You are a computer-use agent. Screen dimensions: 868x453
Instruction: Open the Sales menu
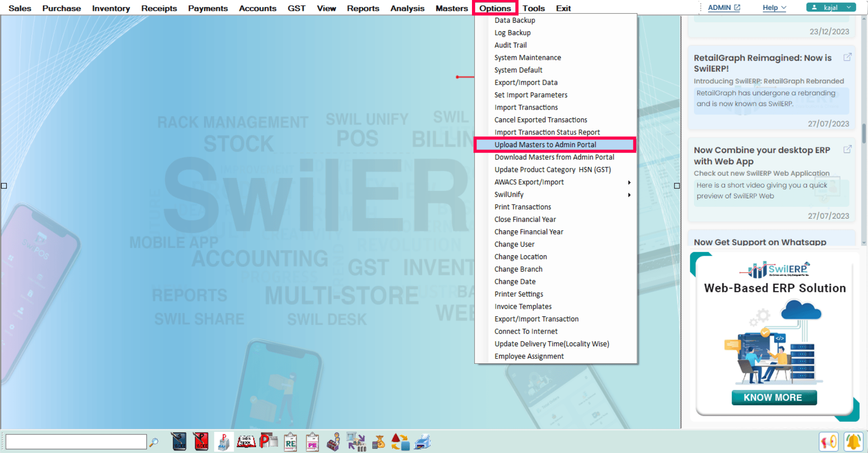coord(20,8)
